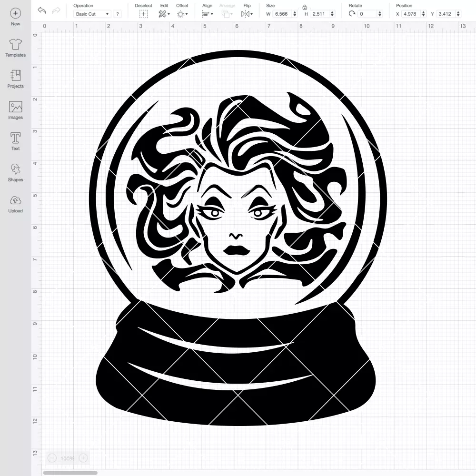Add Text to the canvas
This screenshot has height=476, width=476.
coord(16,141)
